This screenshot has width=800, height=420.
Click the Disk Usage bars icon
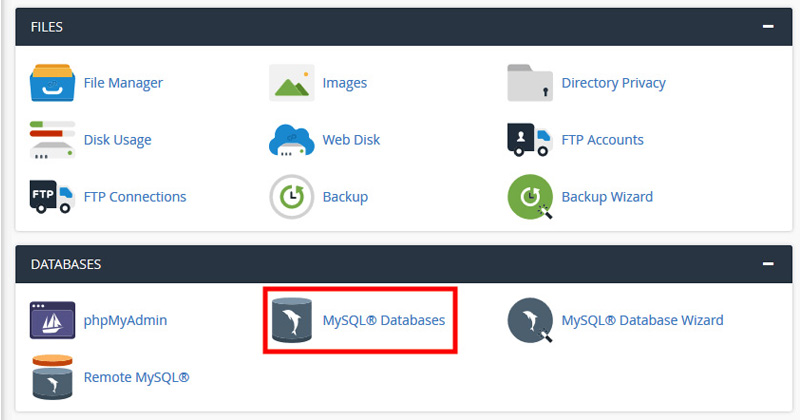coord(52,140)
